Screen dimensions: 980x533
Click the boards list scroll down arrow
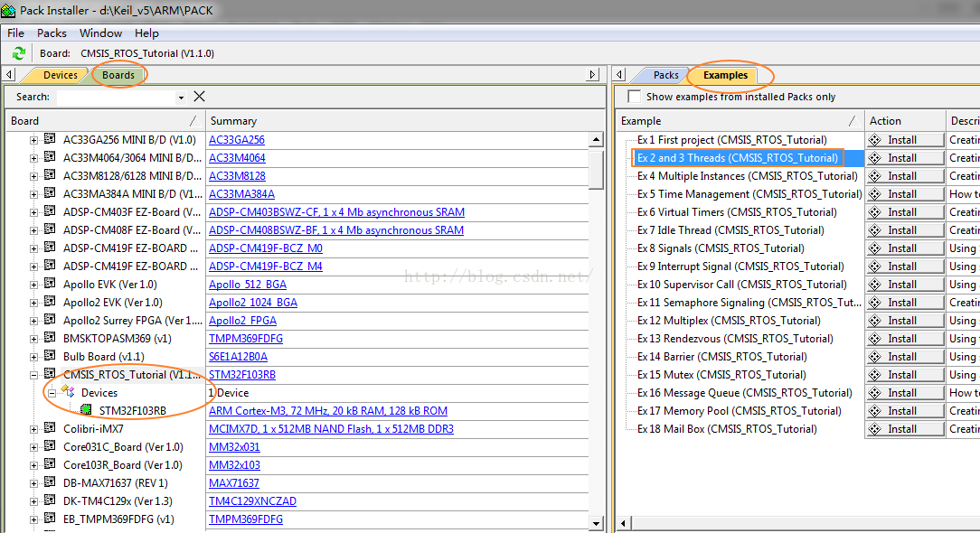pos(596,523)
